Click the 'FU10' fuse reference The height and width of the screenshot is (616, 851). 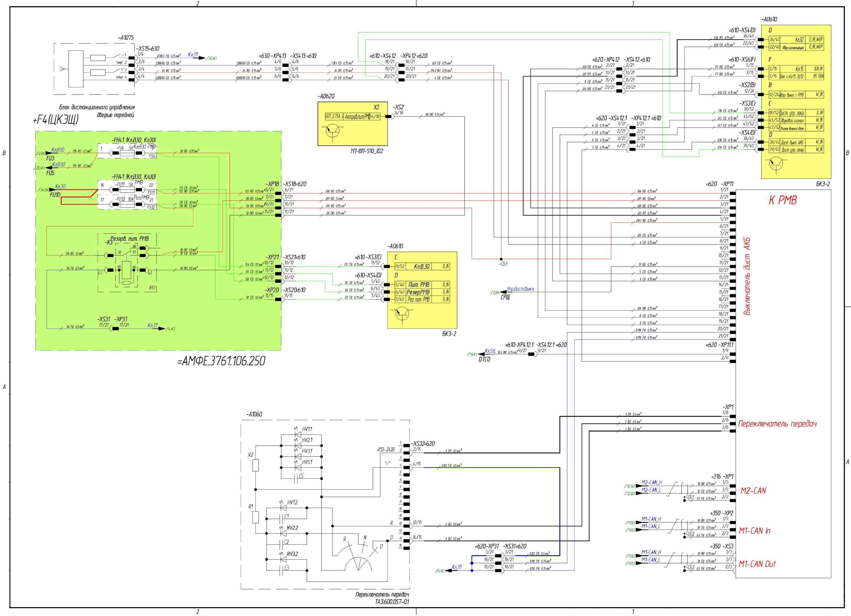point(55,195)
